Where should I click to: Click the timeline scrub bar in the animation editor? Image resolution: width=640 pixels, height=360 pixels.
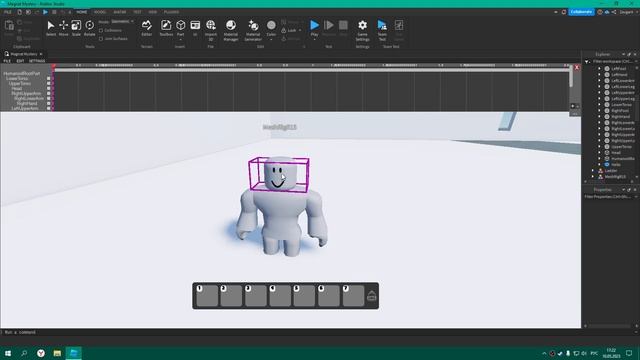[312, 70]
